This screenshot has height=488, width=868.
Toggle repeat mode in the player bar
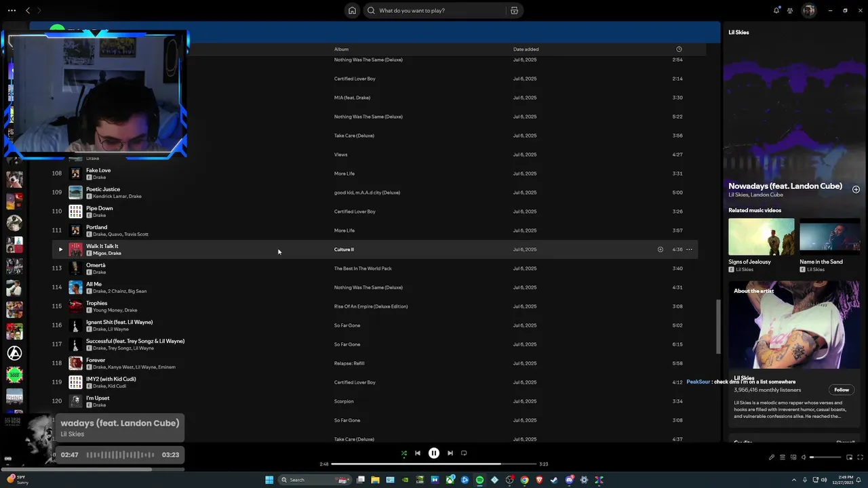click(464, 453)
